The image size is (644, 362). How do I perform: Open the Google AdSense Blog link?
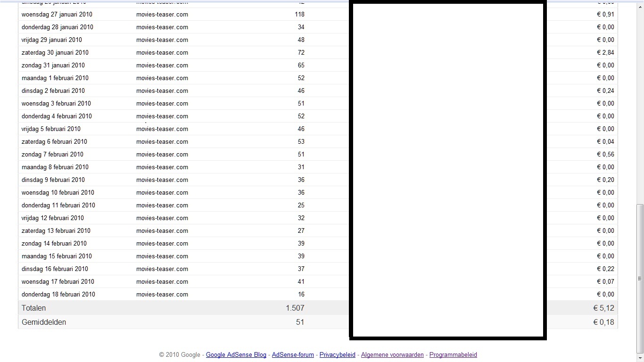[x=236, y=354]
